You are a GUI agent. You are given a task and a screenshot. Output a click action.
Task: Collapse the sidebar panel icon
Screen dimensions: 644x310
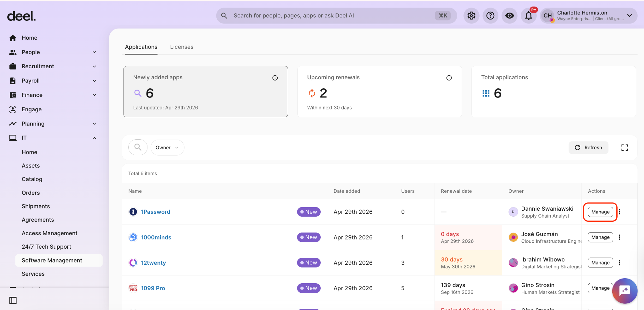pos(13,300)
